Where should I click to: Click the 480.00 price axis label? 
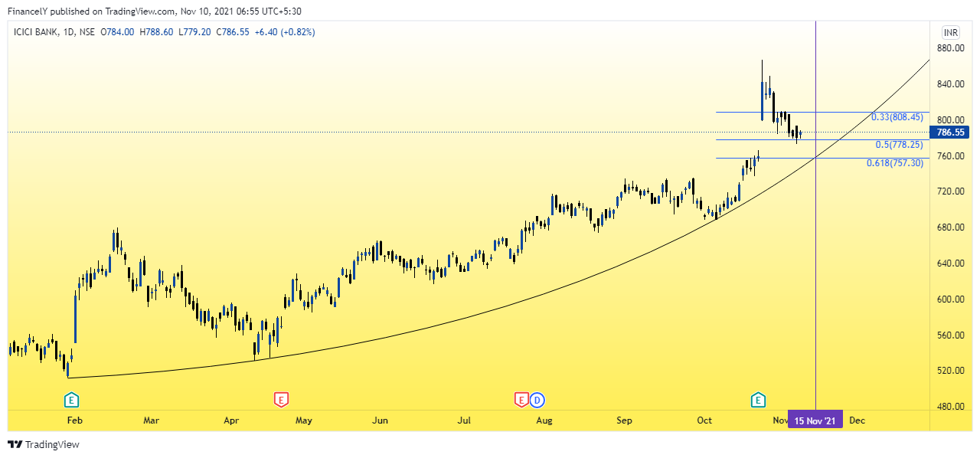(949, 407)
